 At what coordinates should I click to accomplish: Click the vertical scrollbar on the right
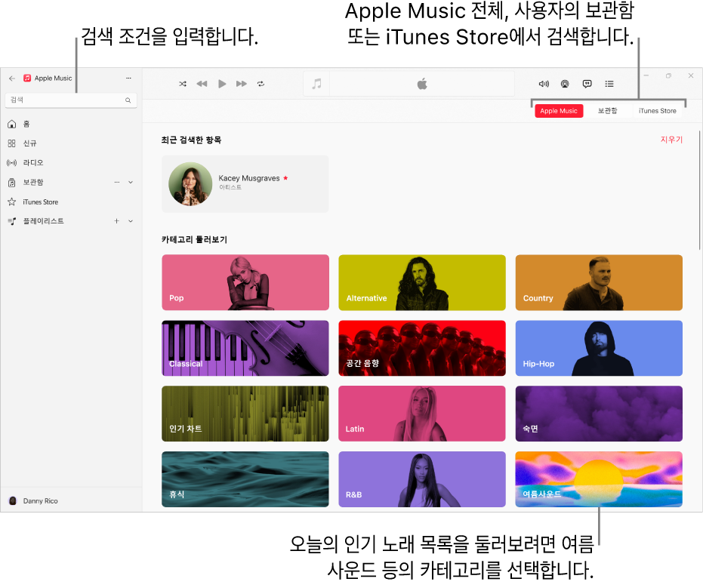699,190
